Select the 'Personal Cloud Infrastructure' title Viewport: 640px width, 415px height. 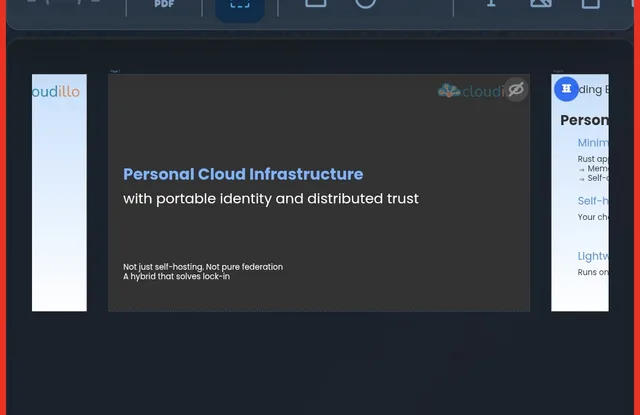coord(243,174)
